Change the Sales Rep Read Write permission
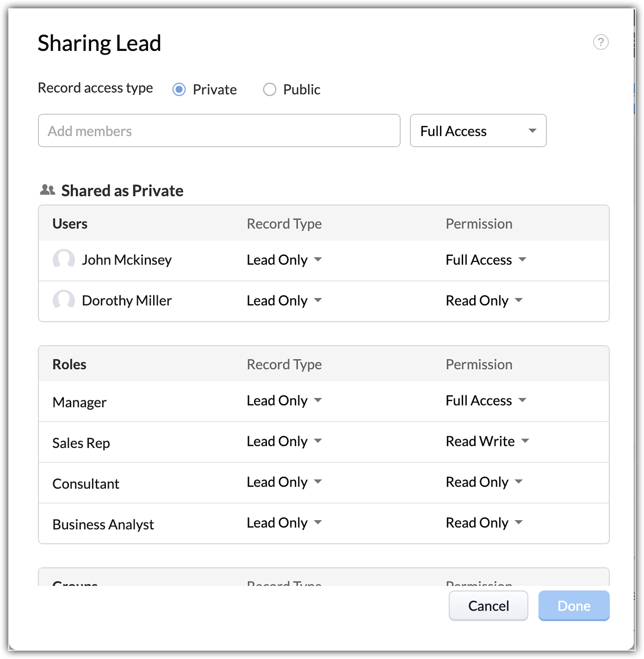The width and height of the screenshot is (644, 659). coord(487,441)
